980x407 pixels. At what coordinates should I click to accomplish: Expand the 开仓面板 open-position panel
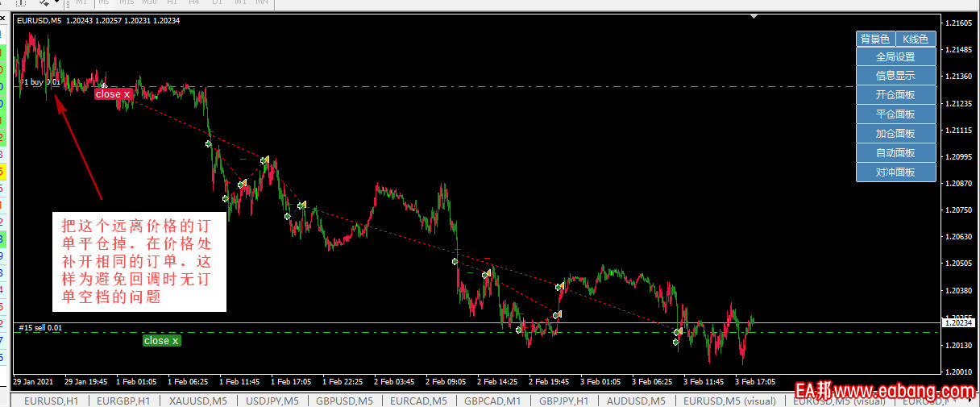(x=895, y=95)
